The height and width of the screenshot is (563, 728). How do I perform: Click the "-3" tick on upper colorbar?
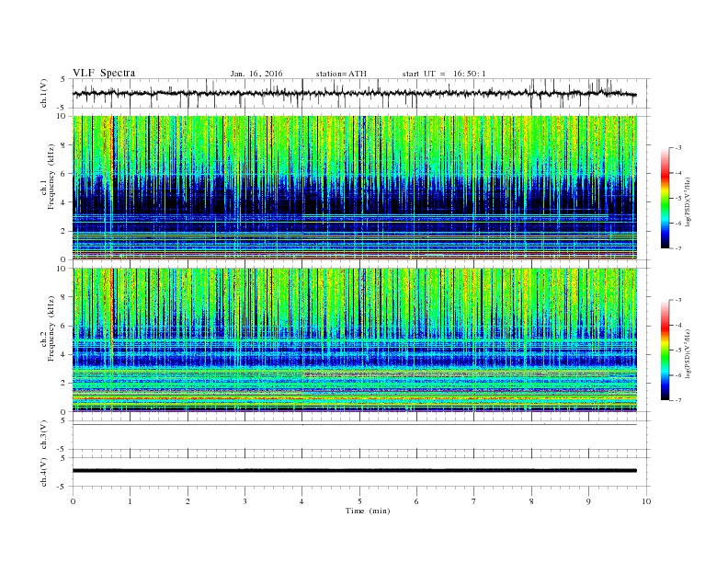[x=678, y=148]
